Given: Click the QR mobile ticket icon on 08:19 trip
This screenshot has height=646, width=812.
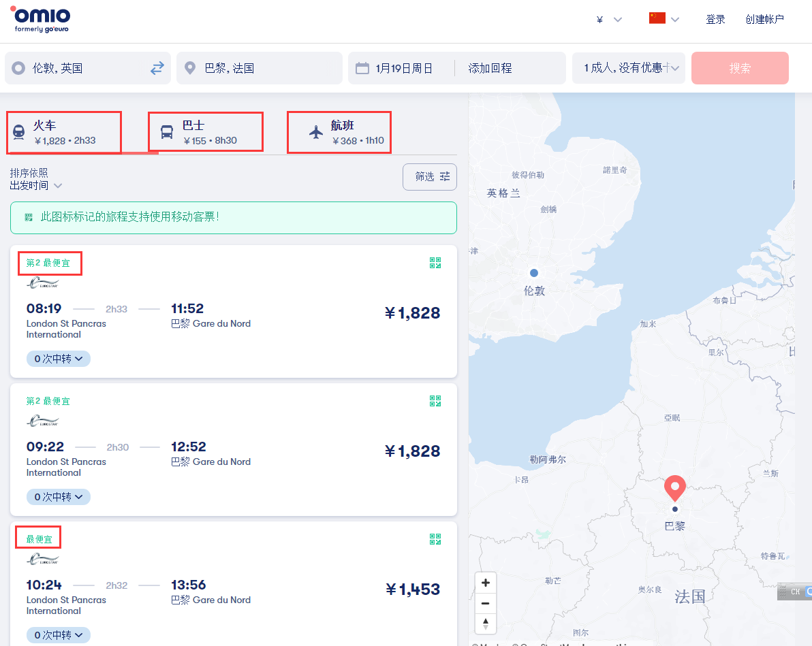Looking at the screenshot, I should [x=435, y=263].
